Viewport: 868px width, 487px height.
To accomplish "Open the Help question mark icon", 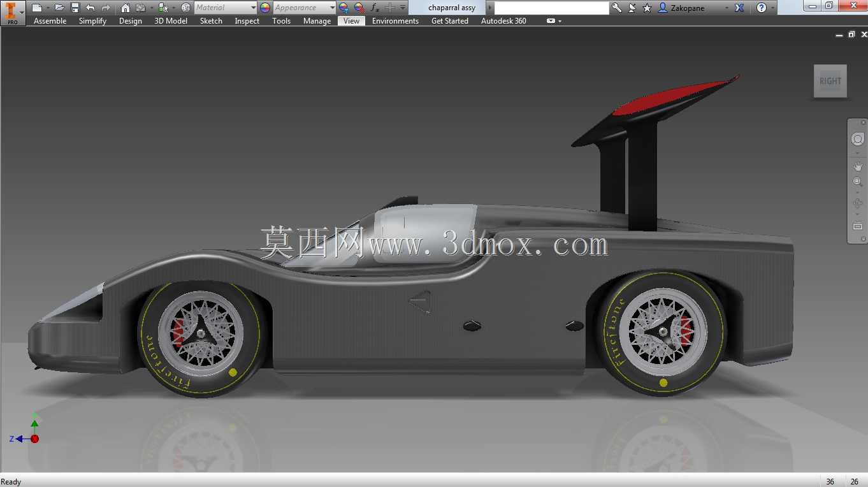I will 761,8.
